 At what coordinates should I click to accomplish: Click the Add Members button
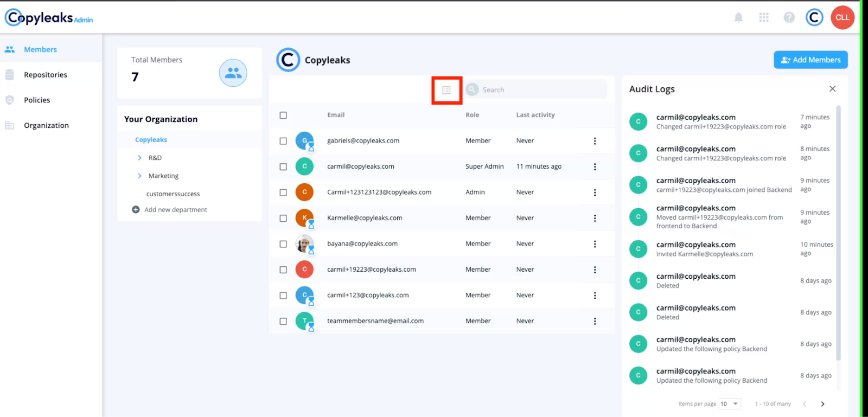tap(810, 60)
